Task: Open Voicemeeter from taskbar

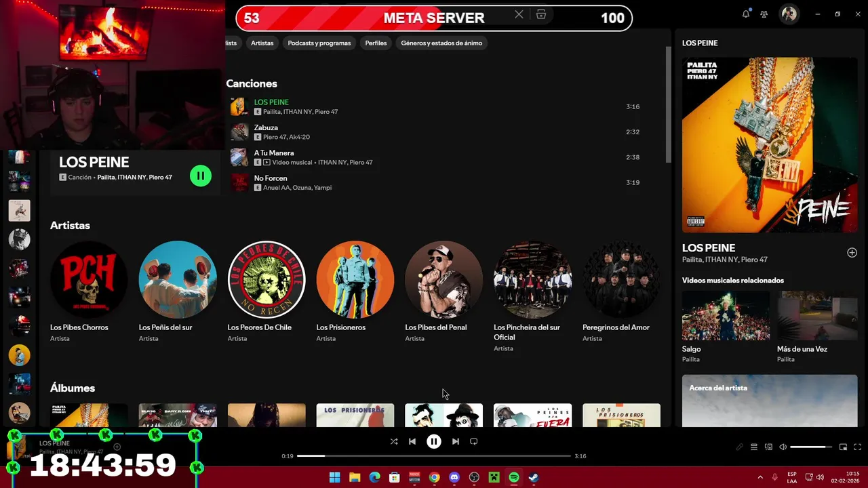Action: click(414, 477)
